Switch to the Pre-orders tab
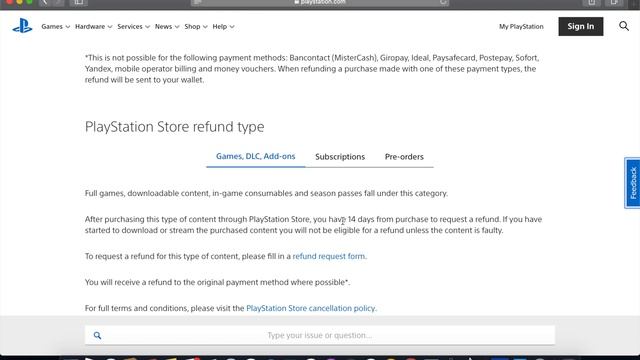The width and height of the screenshot is (640, 360). pos(404,157)
